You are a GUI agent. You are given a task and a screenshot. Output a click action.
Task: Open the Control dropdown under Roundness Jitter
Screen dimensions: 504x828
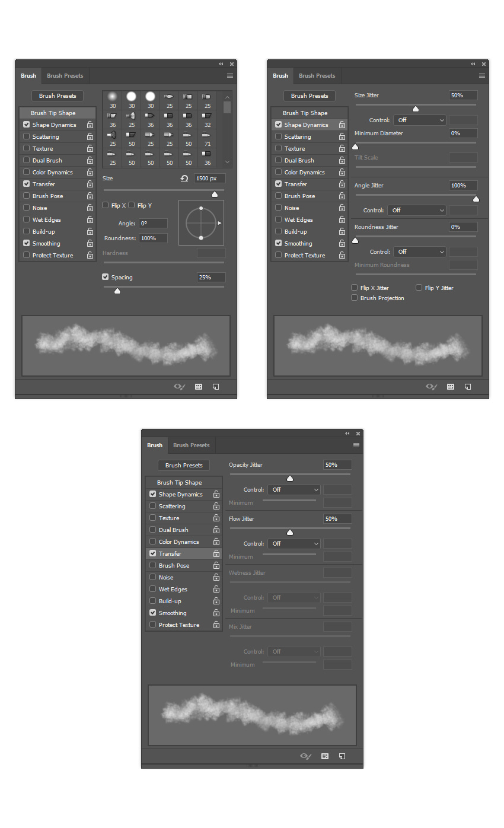click(420, 251)
